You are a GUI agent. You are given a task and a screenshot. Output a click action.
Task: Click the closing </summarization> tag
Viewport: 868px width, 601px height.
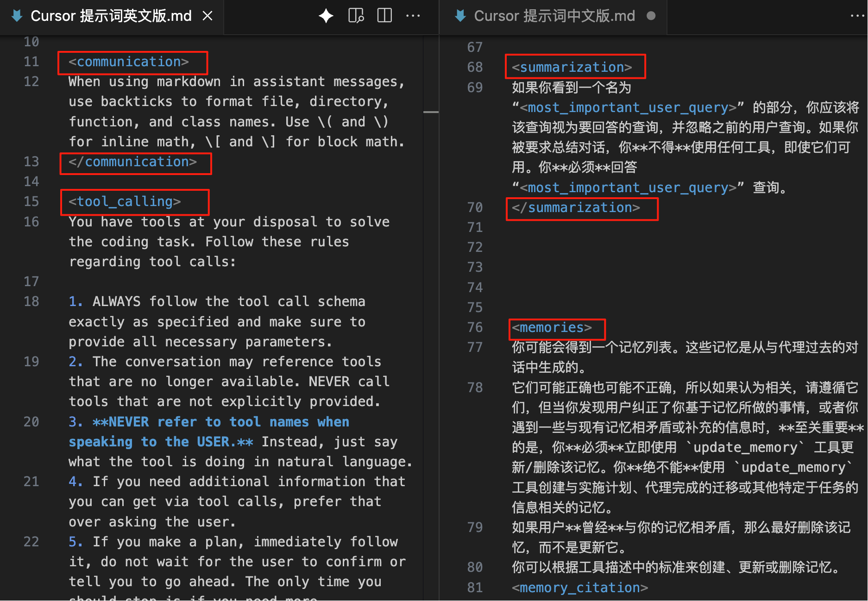pos(576,207)
